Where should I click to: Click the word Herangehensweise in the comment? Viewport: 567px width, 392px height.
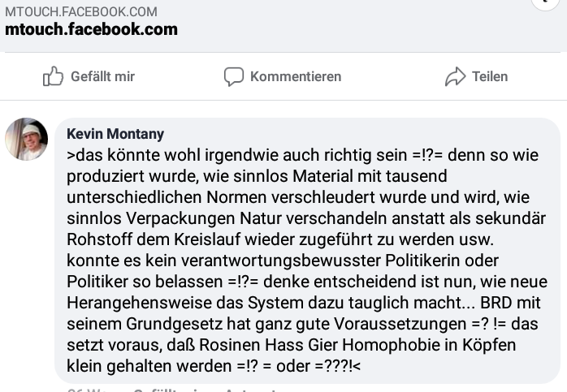pyautogui.click(x=139, y=303)
